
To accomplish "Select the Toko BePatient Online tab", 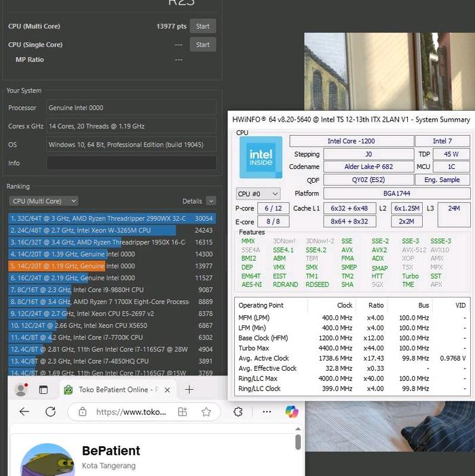I will [115, 390].
